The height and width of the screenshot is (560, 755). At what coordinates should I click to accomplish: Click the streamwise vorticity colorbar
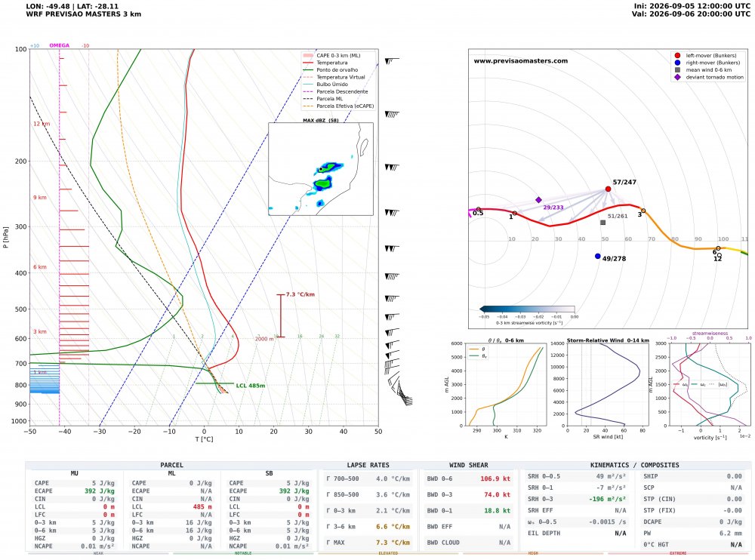click(527, 309)
